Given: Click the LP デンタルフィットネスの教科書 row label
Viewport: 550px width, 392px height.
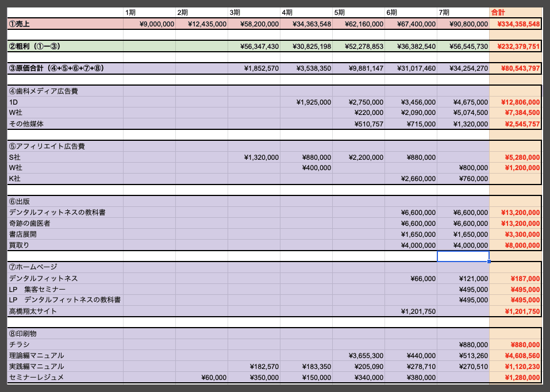Looking at the screenshot, I should [x=66, y=300].
